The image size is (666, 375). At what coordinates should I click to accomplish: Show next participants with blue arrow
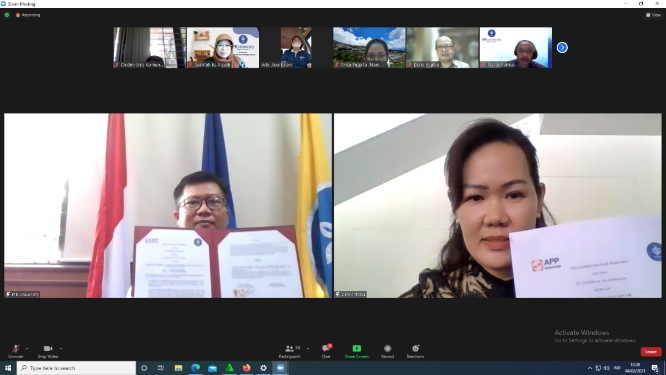562,48
